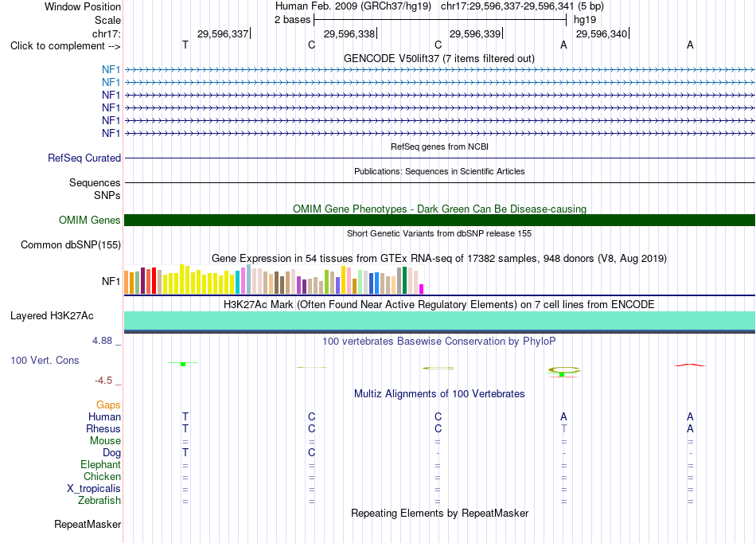Click the Window Position label

click(83, 6)
